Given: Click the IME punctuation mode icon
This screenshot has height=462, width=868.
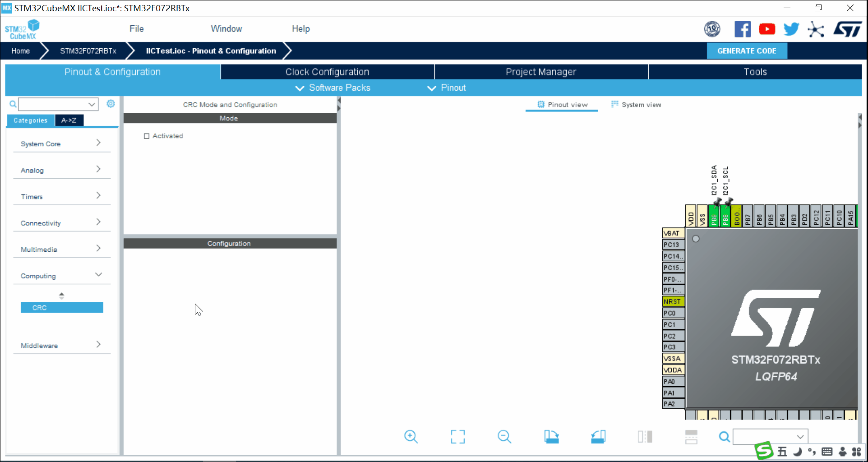Looking at the screenshot, I should [812, 452].
